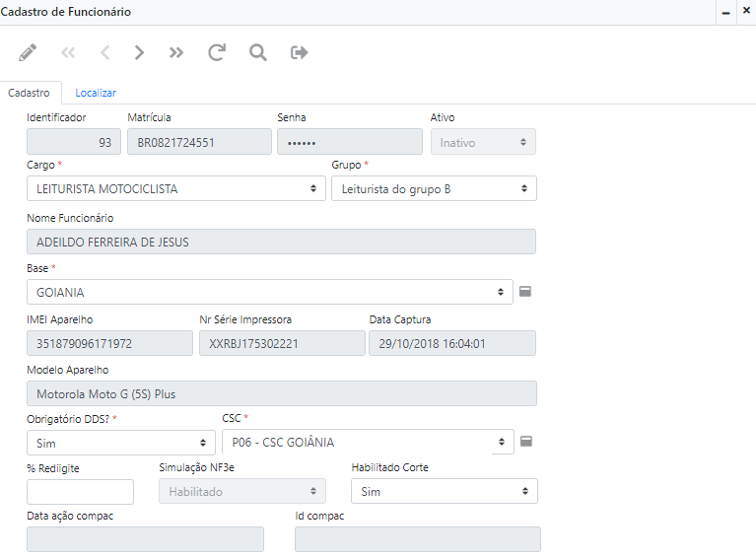
Task: Expand the Grupo dropdown
Action: (434, 188)
